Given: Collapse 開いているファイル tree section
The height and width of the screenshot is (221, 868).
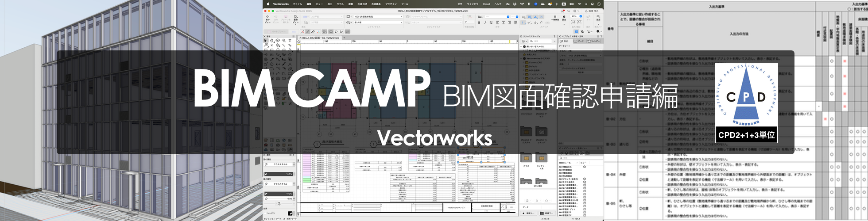Looking at the screenshot, I should 521,46.
